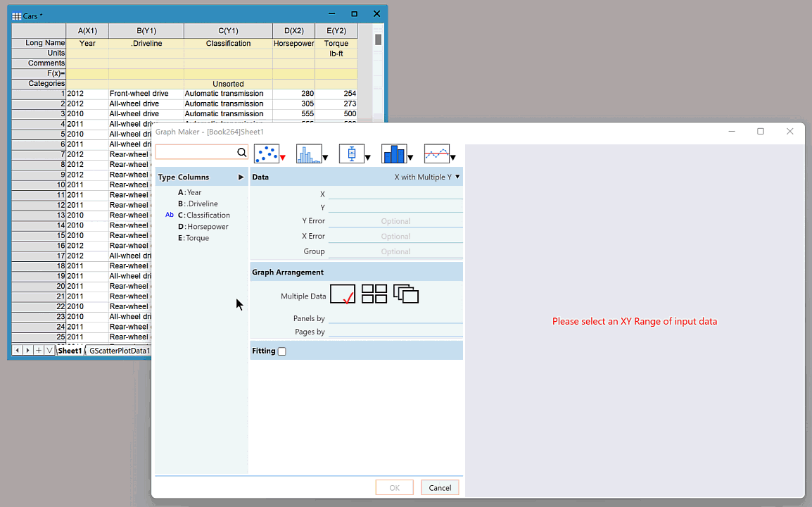Enable the Fitting checkbox

(282, 351)
